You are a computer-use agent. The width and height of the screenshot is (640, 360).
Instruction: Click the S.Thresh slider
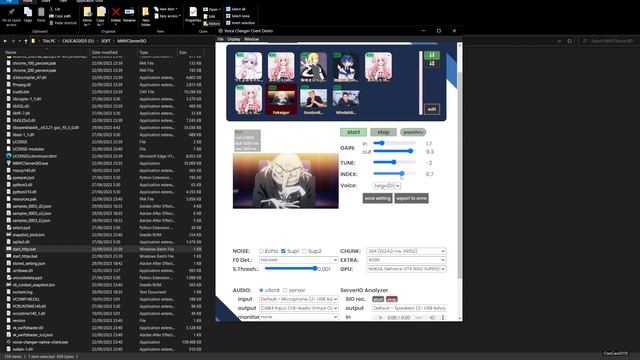point(291,269)
